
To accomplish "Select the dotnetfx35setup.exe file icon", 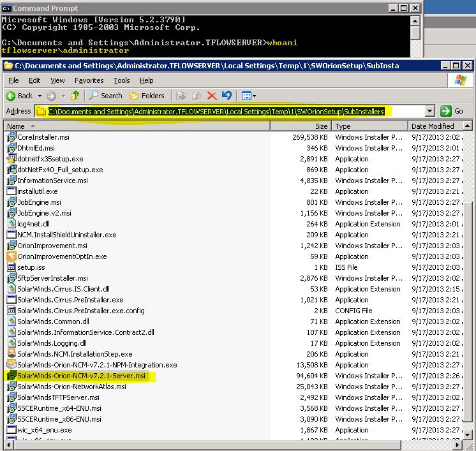I will [x=11, y=159].
